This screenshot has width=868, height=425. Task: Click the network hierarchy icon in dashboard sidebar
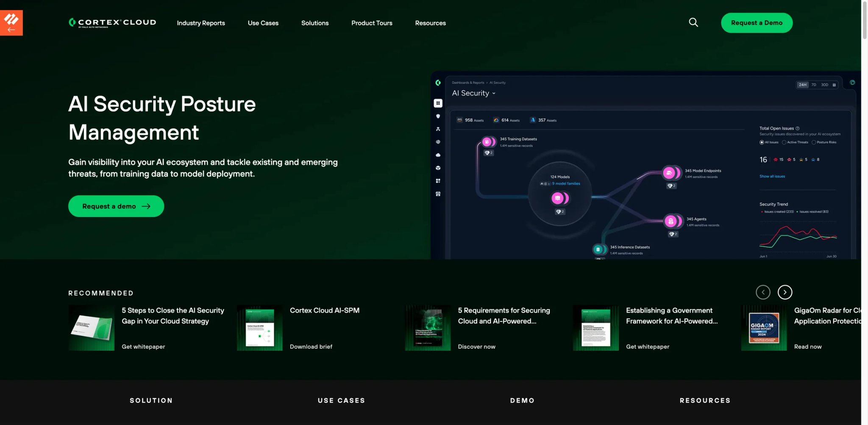pos(438,129)
